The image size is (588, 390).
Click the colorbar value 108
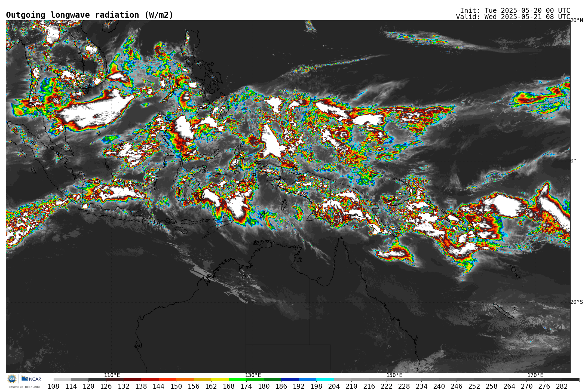pyautogui.click(x=54, y=386)
